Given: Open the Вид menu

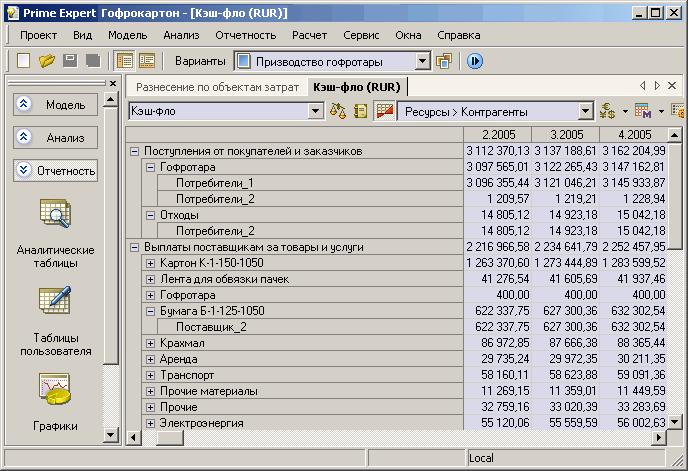Looking at the screenshot, I should pos(82,35).
